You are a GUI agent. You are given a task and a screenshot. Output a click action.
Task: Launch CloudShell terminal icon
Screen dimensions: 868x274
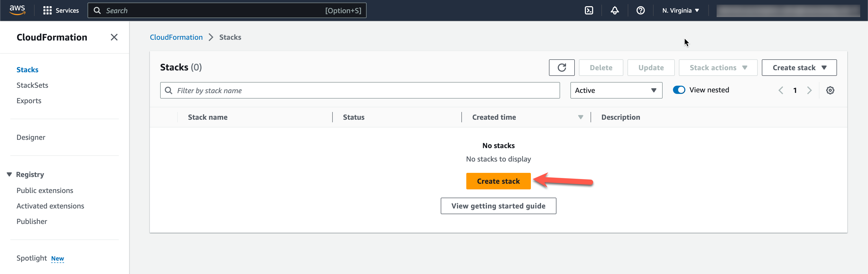coord(589,10)
